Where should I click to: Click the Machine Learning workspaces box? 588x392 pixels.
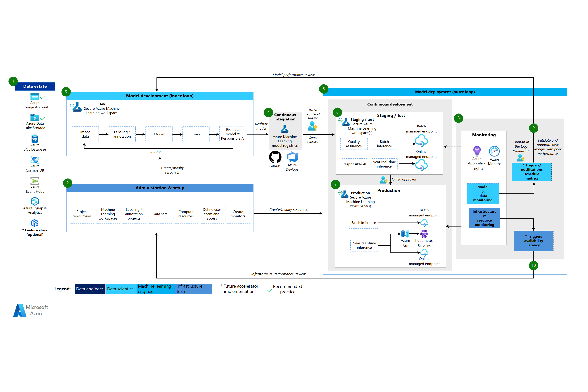[108, 214]
